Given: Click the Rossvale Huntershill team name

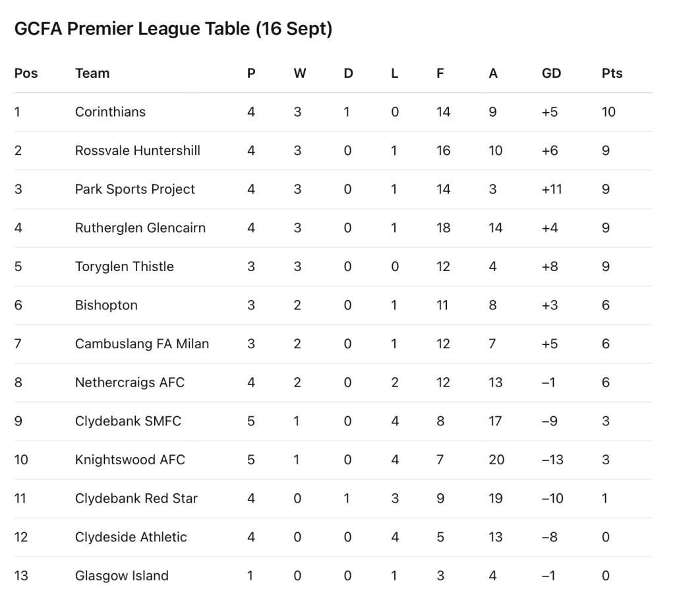Looking at the screenshot, I should [138, 150].
